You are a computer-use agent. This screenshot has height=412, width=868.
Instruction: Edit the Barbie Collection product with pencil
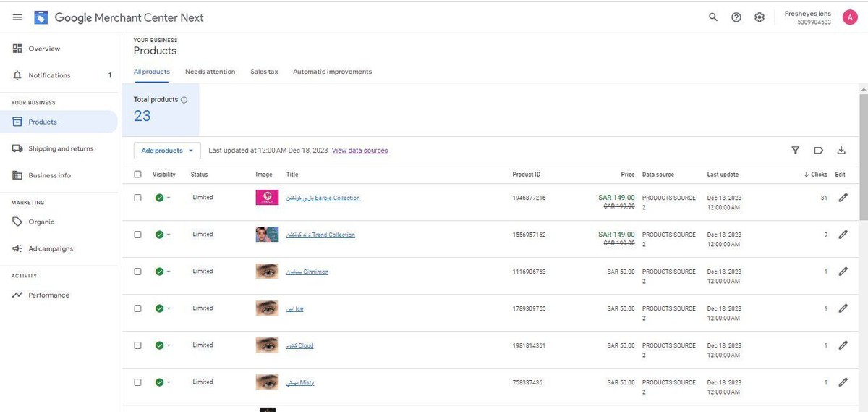click(843, 198)
